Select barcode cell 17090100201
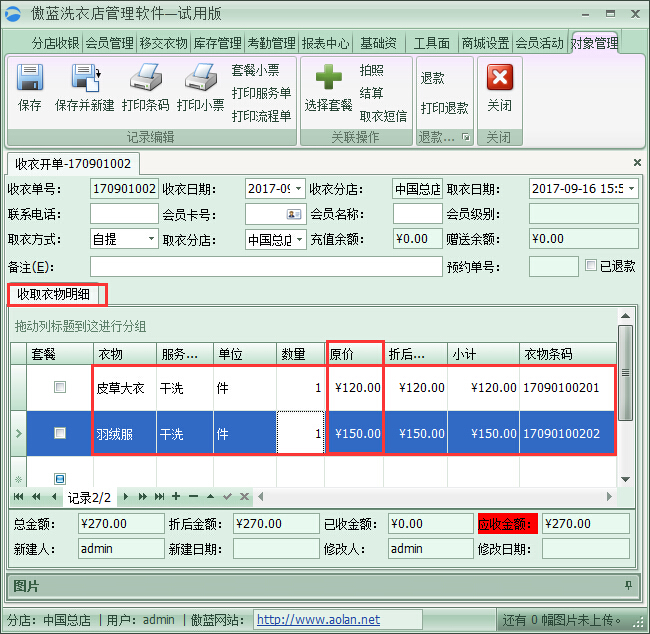This screenshot has height=634, width=650. [x=568, y=388]
